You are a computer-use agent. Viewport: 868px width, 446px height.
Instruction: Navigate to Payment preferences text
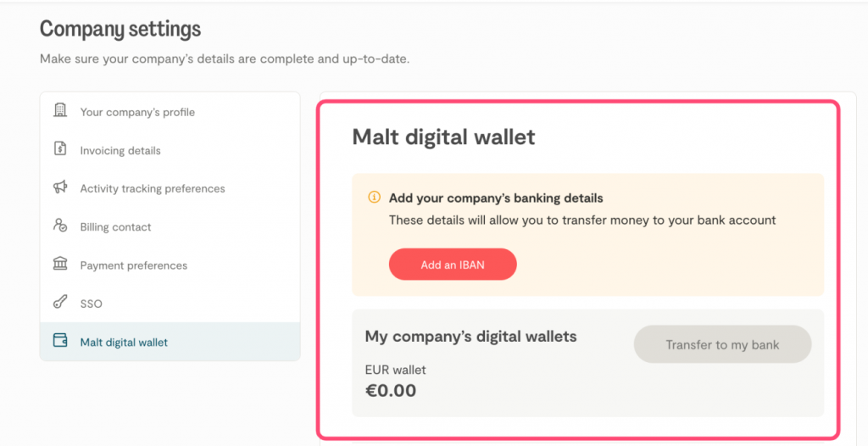tap(134, 265)
